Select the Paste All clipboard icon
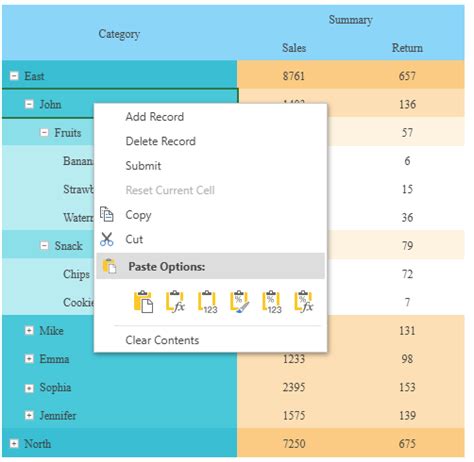 pyautogui.click(x=143, y=302)
